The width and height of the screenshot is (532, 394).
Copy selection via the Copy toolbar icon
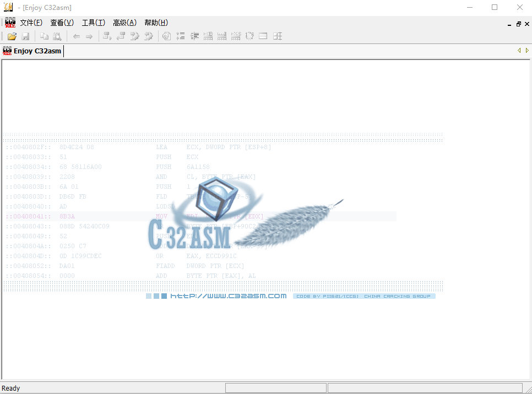44,36
